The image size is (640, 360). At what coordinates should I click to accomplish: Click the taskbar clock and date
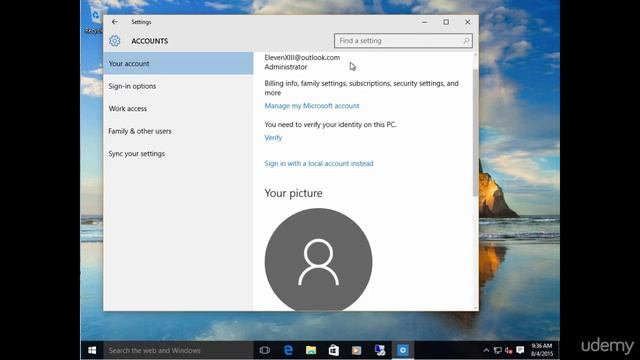542,350
